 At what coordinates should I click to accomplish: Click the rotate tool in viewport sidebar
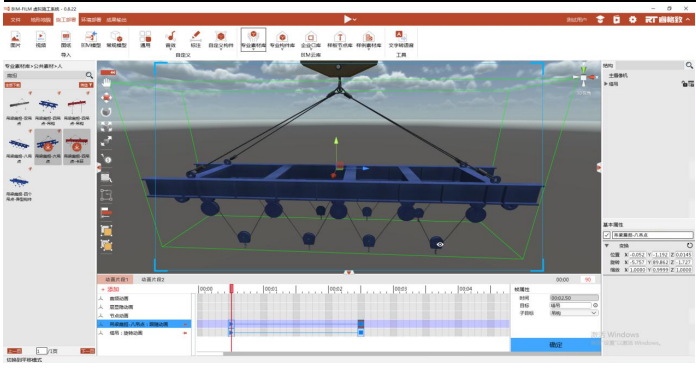click(106, 112)
